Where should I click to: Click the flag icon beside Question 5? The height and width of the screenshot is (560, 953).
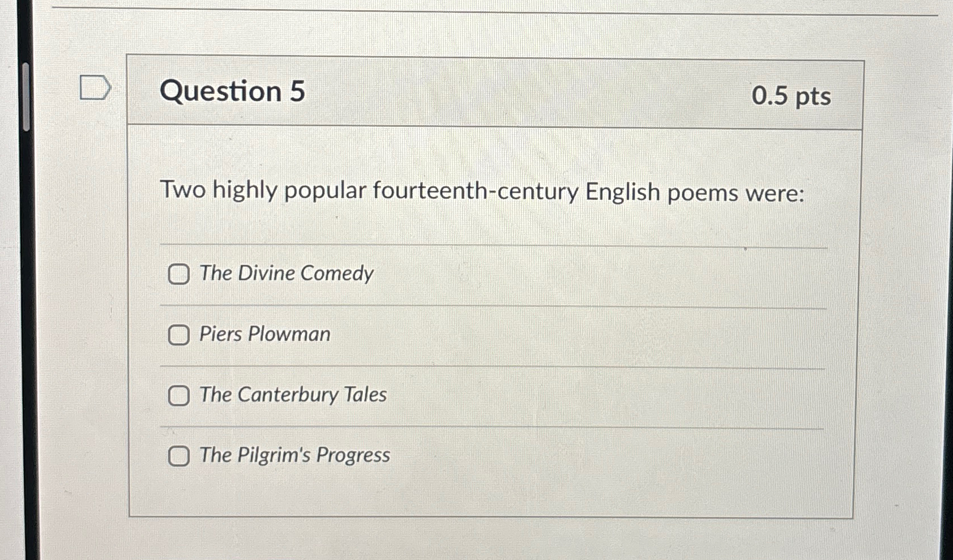95,88
